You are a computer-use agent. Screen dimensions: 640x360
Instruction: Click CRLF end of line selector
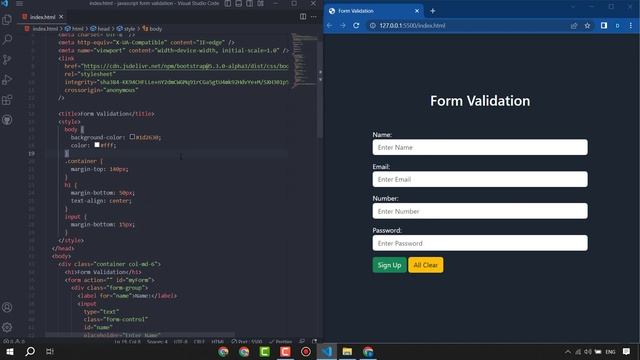point(199,342)
